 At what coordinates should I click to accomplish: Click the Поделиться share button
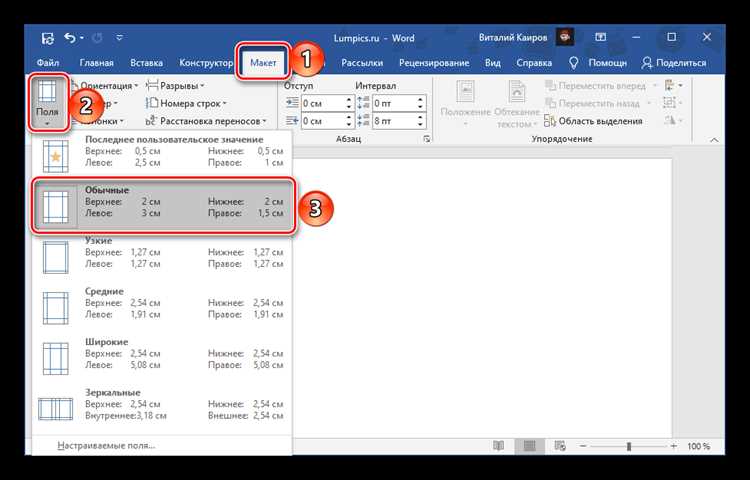[674, 63]
